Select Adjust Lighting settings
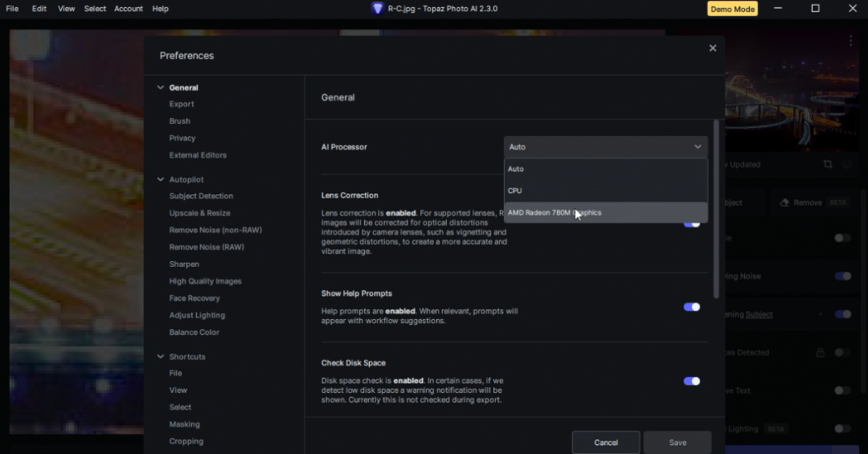Screen dimensions: 868x454 pyautogui.click(x=197, y=316)
